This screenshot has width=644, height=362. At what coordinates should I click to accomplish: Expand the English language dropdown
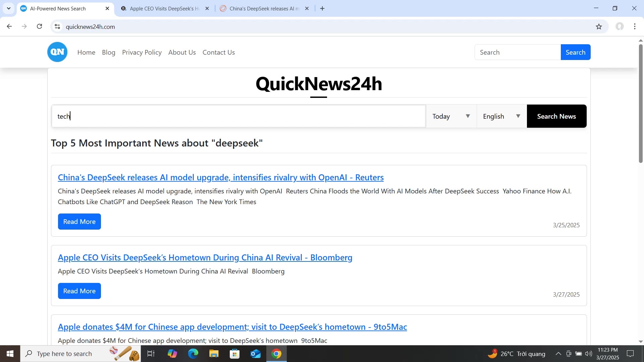pyautogui.click(x=502, y=116)
